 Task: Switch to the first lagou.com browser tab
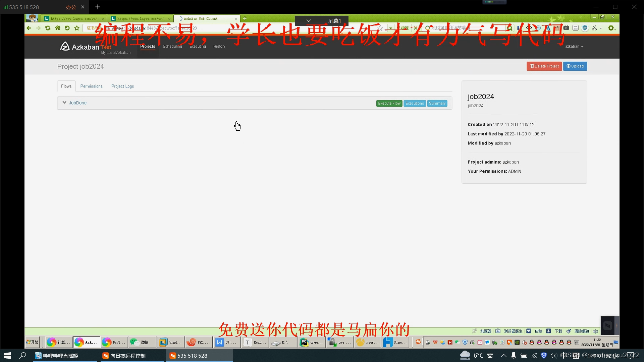pyautogui.click(x=73, y=18)
